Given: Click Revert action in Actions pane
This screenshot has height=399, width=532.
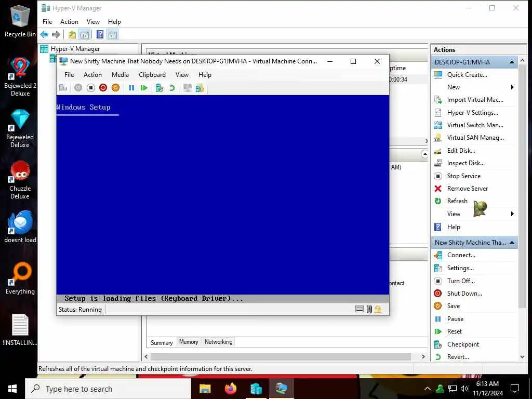Looking at the screenshot, I should [458, 357].
